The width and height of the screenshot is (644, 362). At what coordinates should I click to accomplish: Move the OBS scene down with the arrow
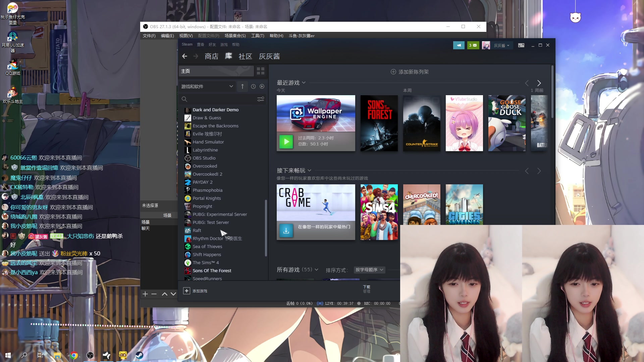tap(173, 294)
